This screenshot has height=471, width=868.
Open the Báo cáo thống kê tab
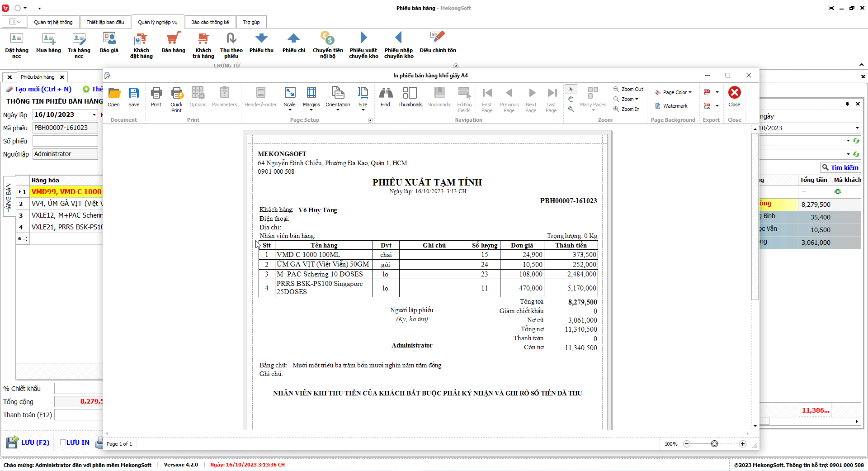point(210,22)
